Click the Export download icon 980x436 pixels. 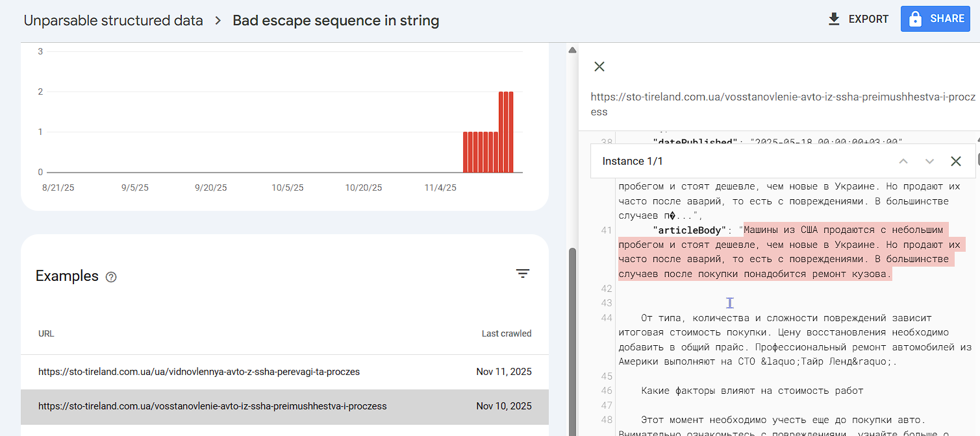tap(834, 19)
